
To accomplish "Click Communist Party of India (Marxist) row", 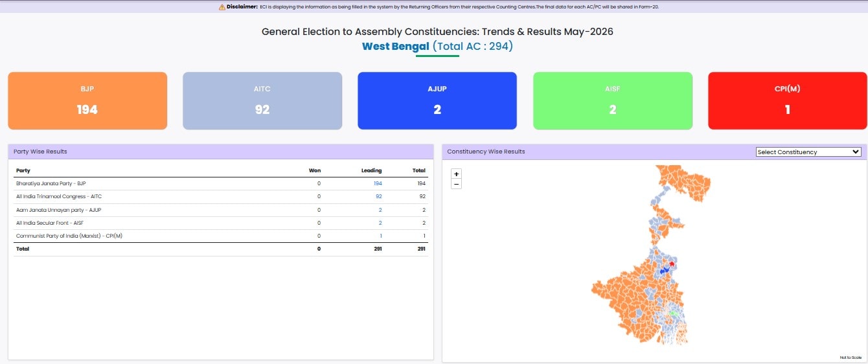I will (221, 236).
